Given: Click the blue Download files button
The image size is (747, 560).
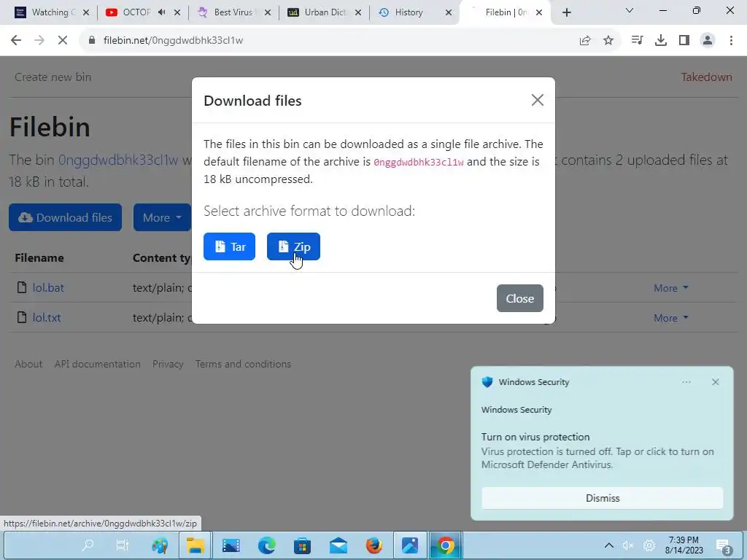Looking at the screenshot, I should [65, 217].
